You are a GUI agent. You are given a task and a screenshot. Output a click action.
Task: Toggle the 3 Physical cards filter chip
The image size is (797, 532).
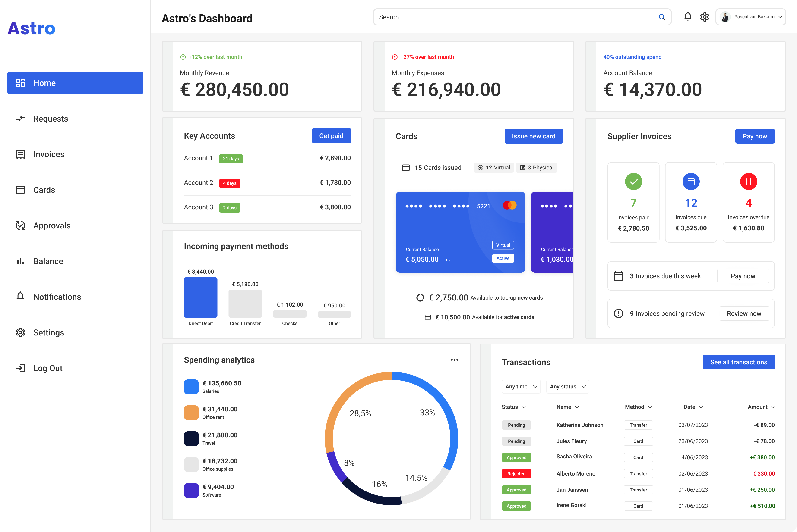(536, 168)
